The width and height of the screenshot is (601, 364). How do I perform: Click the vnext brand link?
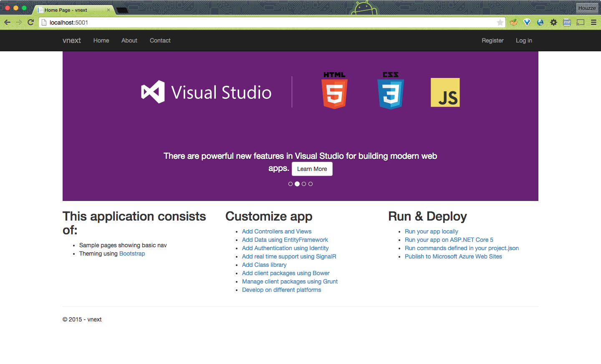click(72, 40)
